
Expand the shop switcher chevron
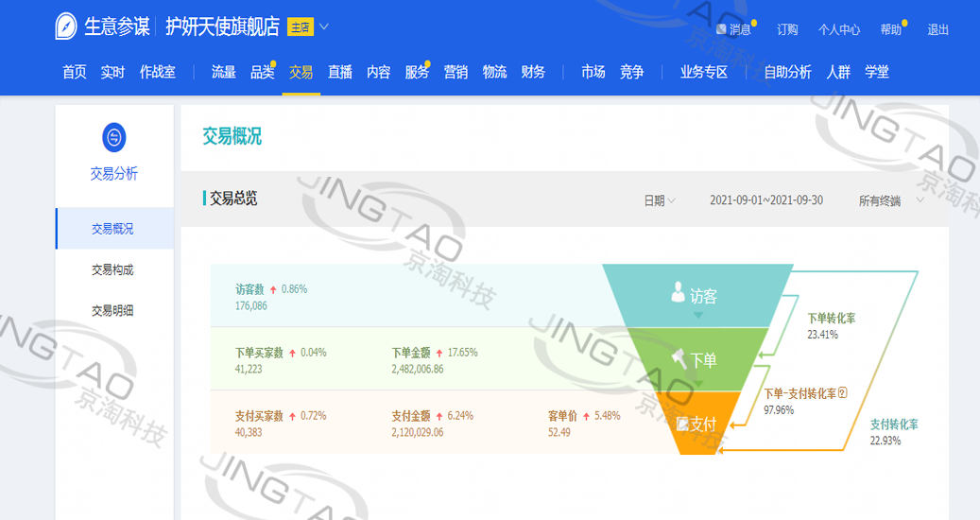coord(324,26)
